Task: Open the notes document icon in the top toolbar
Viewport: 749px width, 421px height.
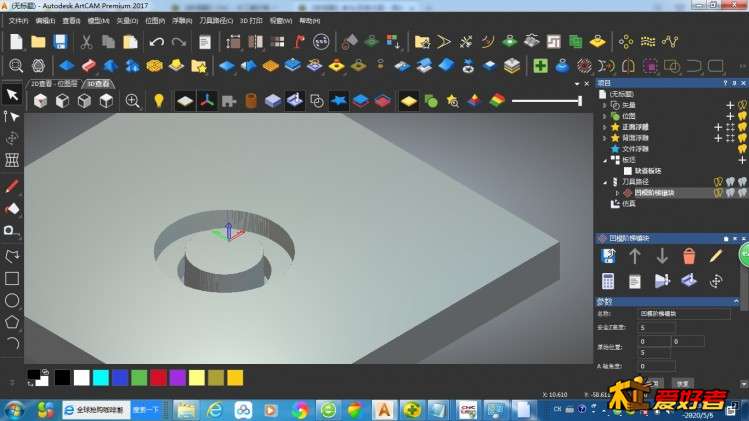Action: [x=205, y=42]
